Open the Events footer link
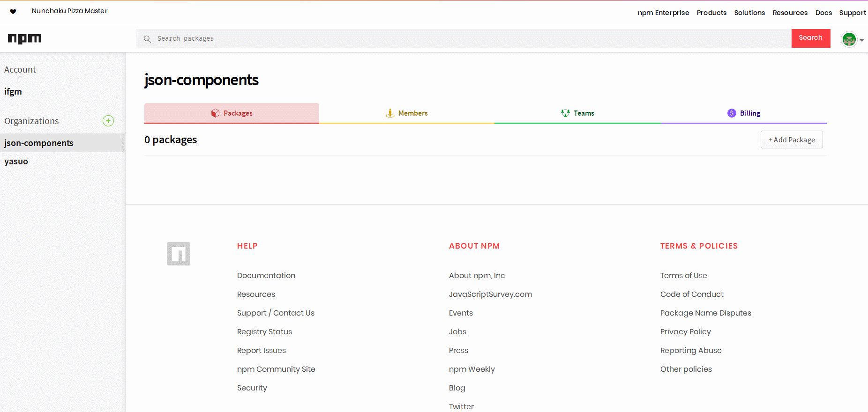 coord(461,313)
